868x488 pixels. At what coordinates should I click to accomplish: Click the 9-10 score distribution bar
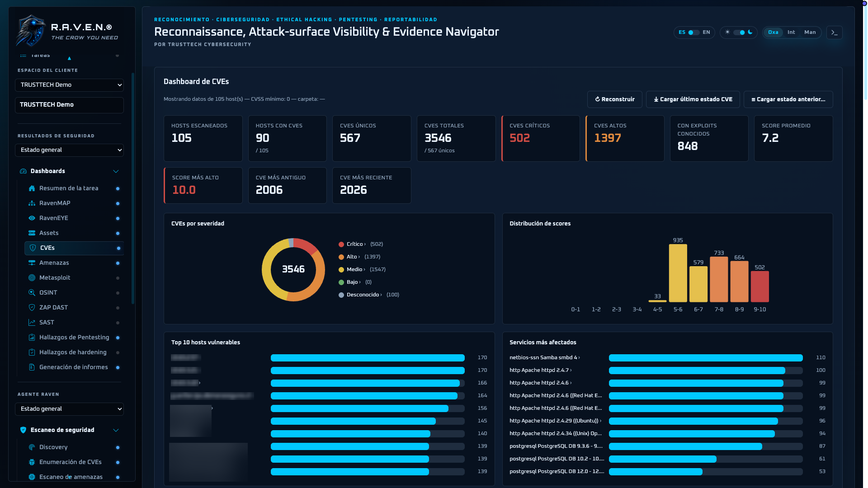click(x=760, y=286)
